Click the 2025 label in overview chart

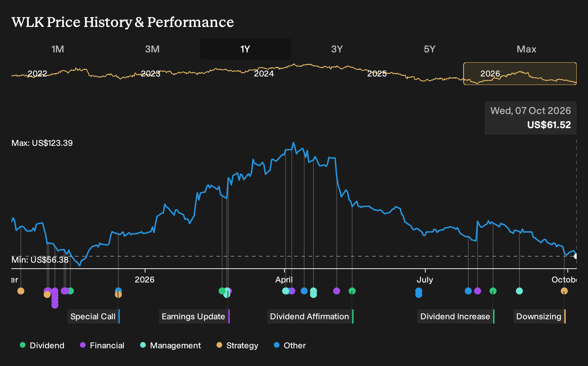377,74
